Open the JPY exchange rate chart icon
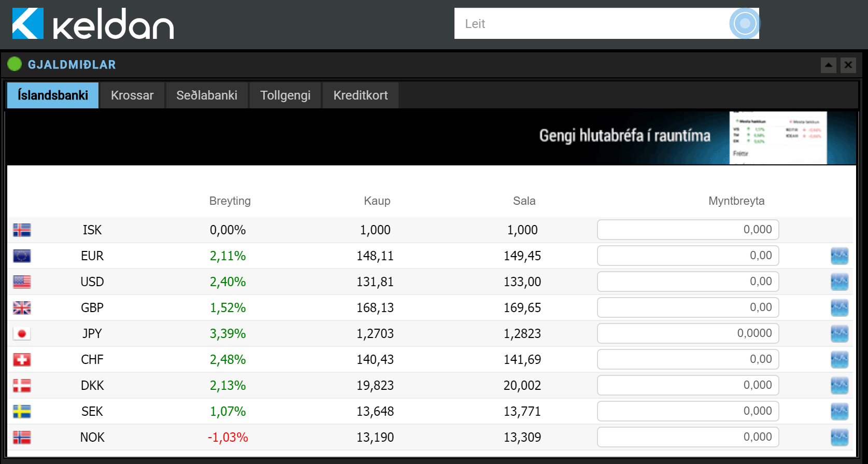 coord(839,333)
